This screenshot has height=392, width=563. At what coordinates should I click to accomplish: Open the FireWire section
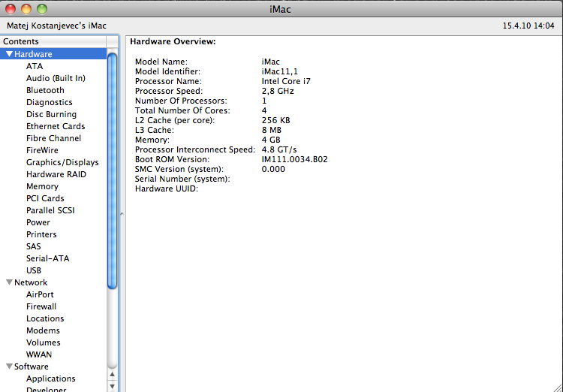click(42, 150)
